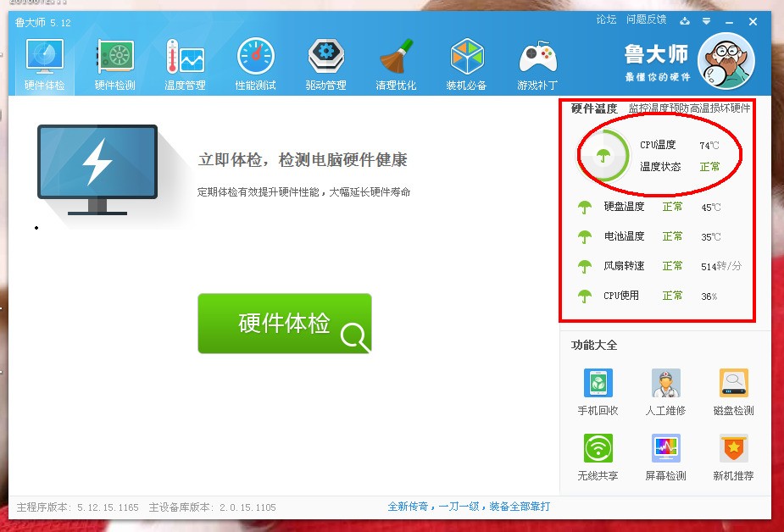
Task: Open the 问题反馈 feedback link
Action: pos(646,20)
